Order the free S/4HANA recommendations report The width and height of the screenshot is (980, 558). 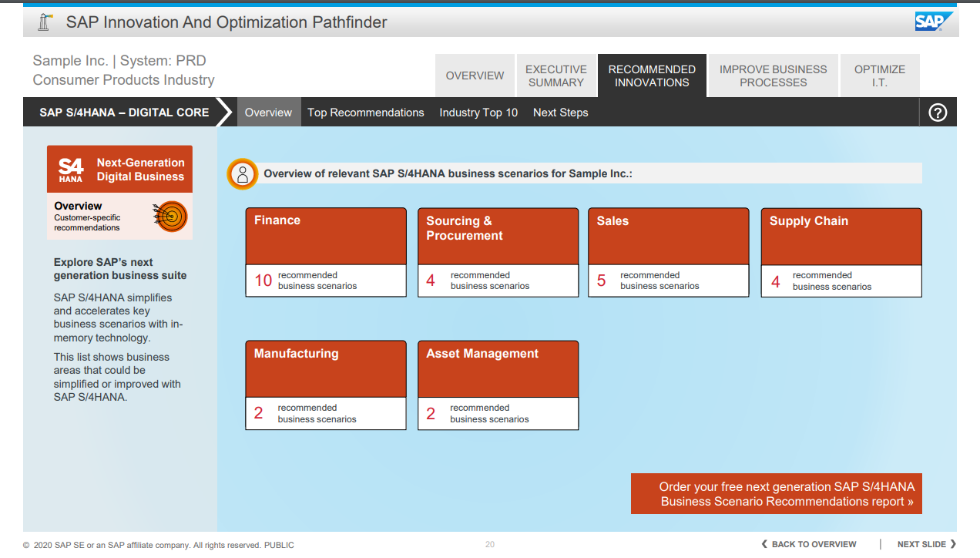[777, 494]
